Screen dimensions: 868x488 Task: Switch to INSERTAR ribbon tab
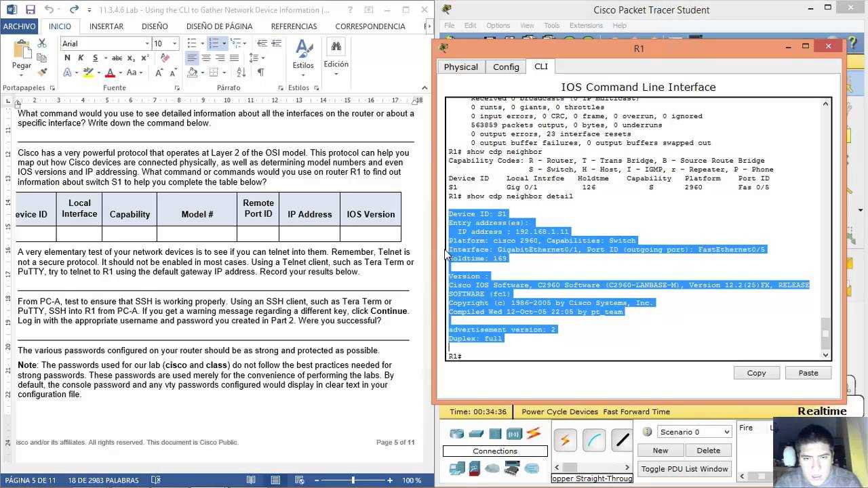tap(106, 26)
